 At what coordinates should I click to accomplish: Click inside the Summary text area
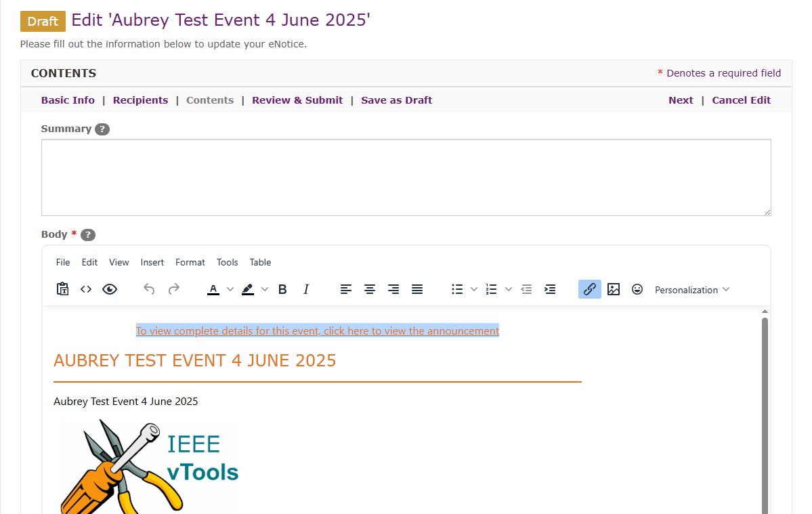[406, 177]
